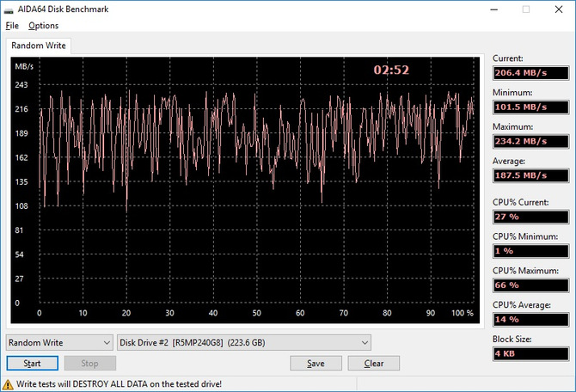The height and width of the screenshot is (392, 576).
Task: Click the 108 y-axis label on graph
Action: pyautogui.click(x=21, y=206)
